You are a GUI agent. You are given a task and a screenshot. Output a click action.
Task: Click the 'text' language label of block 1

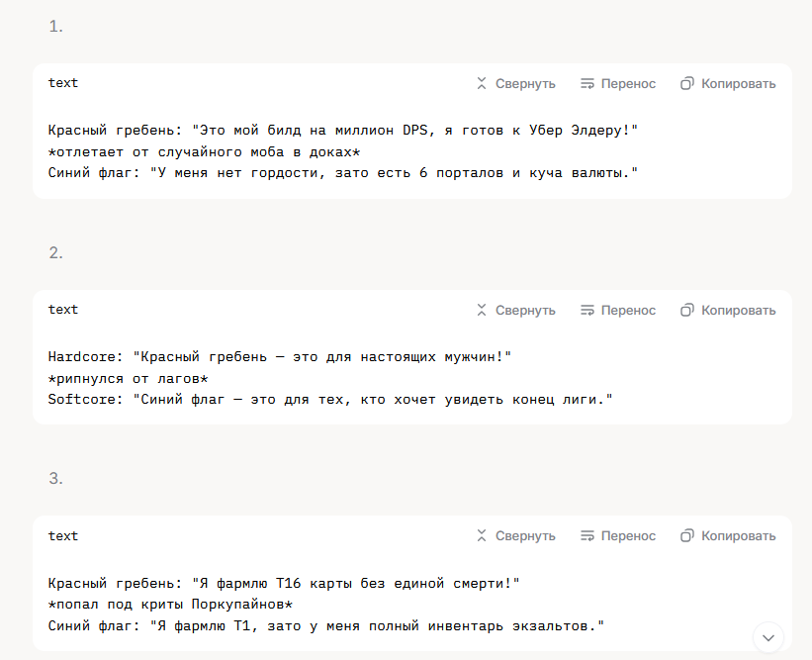[x=63, y=83]
